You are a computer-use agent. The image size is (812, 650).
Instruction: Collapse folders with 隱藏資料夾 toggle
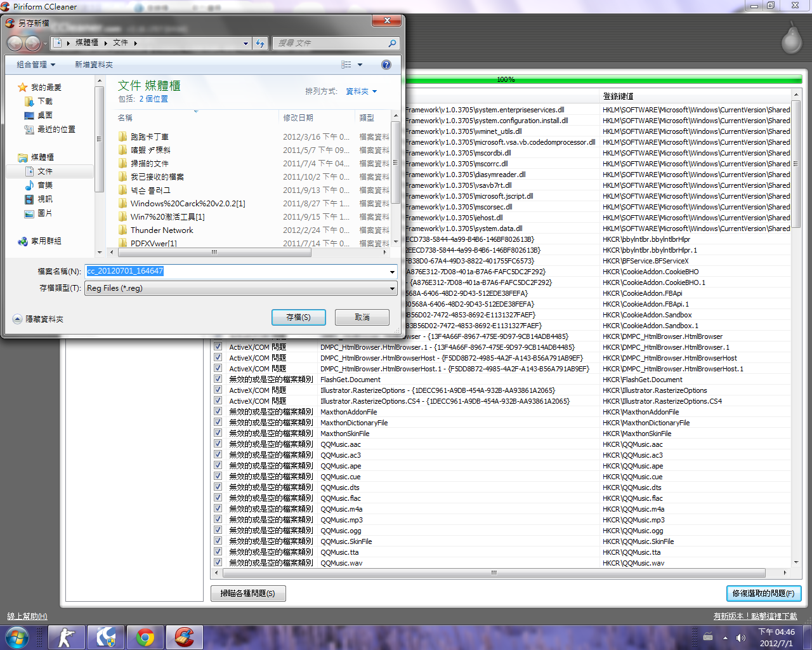point(38,319)
